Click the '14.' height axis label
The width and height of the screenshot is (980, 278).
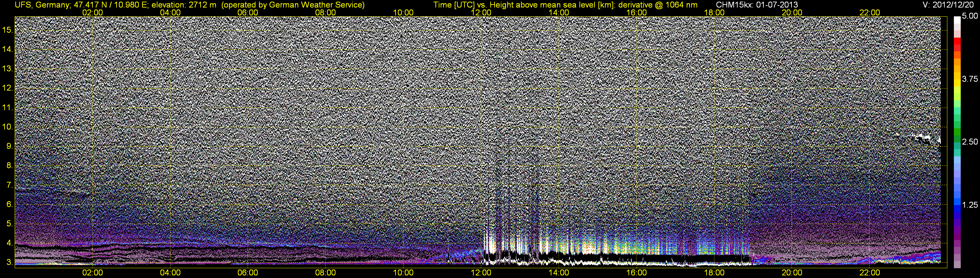pos(8,49)
